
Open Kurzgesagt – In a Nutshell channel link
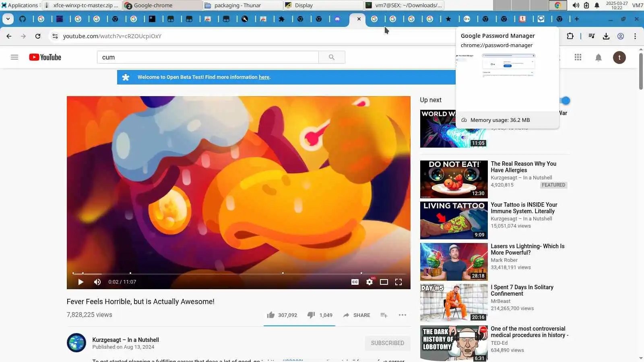[x=126, y=340]
